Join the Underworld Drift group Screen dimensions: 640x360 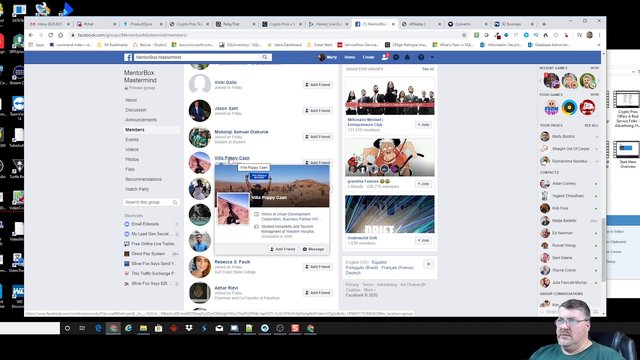coord(423,240)
